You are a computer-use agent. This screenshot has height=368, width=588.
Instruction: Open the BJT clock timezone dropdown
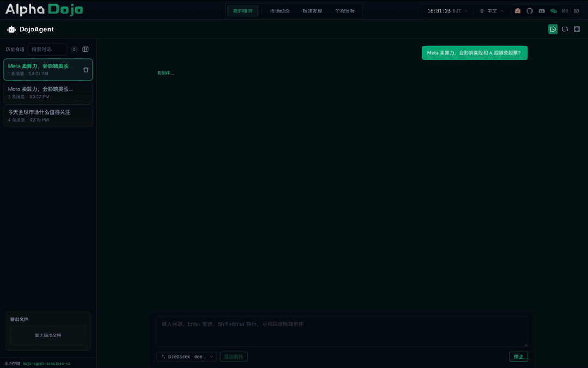coord(447,11)
